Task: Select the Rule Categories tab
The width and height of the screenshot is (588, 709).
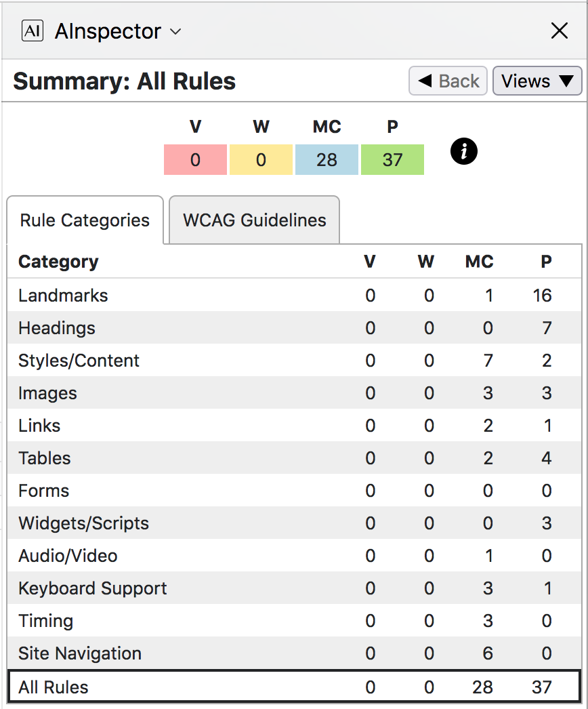Action: click(85, 220)
